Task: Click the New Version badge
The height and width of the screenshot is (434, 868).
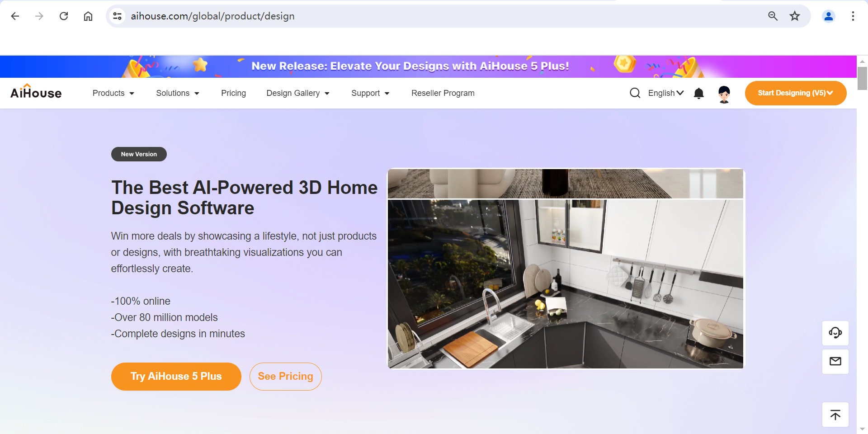Action: tap(139, 154)
